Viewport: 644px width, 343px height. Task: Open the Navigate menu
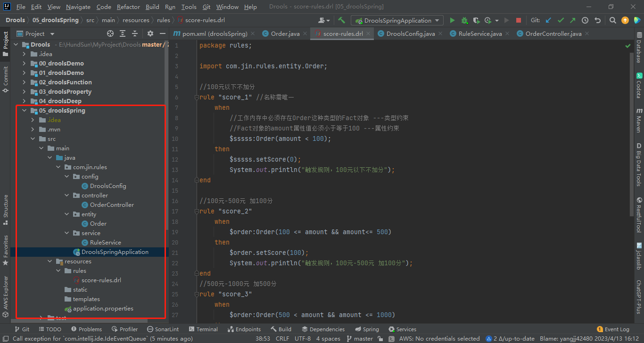[x=78, y=7]
